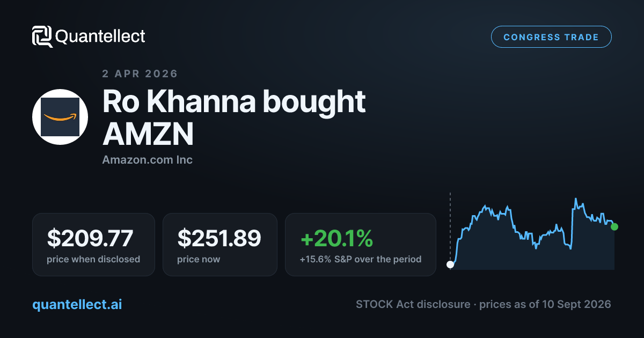Image resolution: width=644 pixels, height=338 pixels.
Task: Click the Ro Khanna bought AMZN headline
Action: pyautogui.click(x=234, y=118)
